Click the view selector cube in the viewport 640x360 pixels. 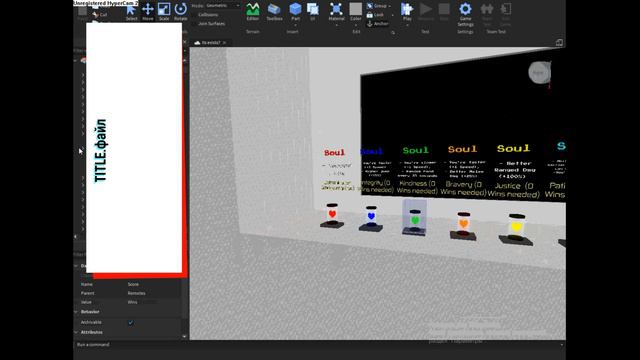click(x=540, y=73)
